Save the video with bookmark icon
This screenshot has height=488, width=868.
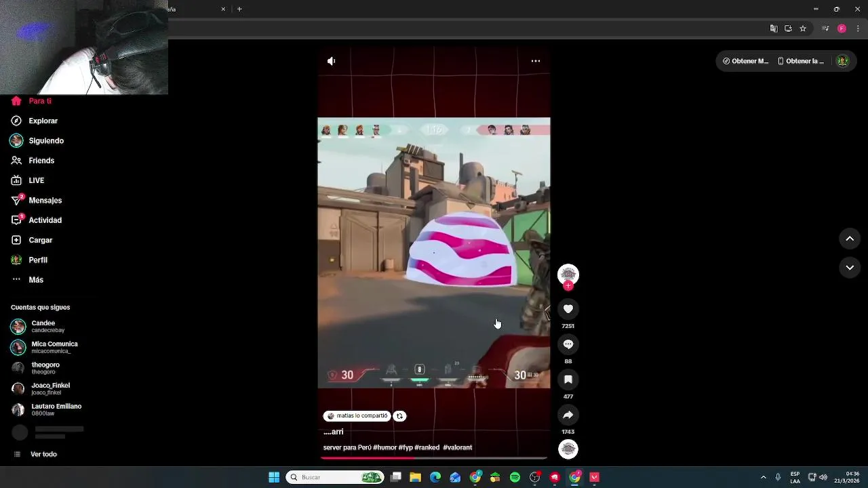568,380
